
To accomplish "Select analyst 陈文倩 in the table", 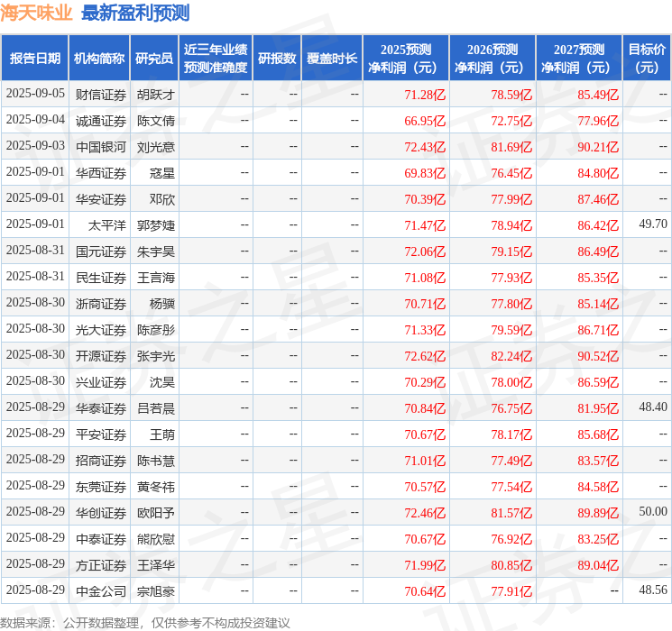I will click(155, 121).
